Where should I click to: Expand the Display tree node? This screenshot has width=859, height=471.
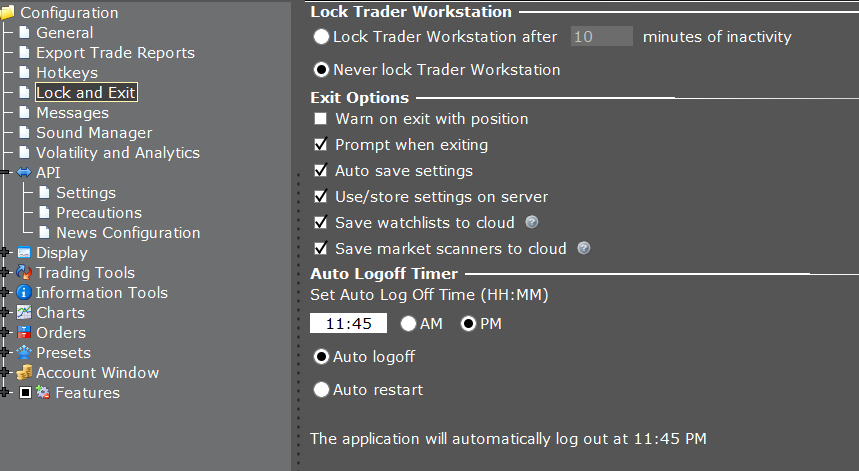coord(6,253)
